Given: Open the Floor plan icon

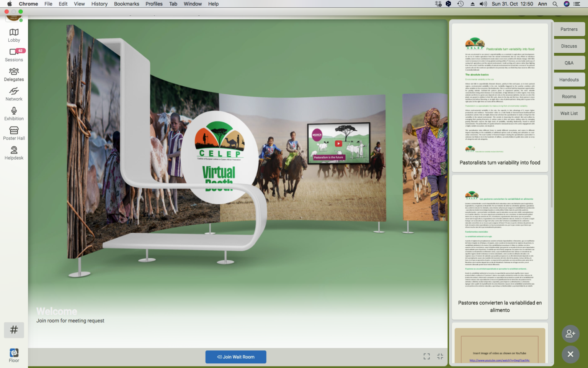Looking at the screenshot, I should 14,355.
